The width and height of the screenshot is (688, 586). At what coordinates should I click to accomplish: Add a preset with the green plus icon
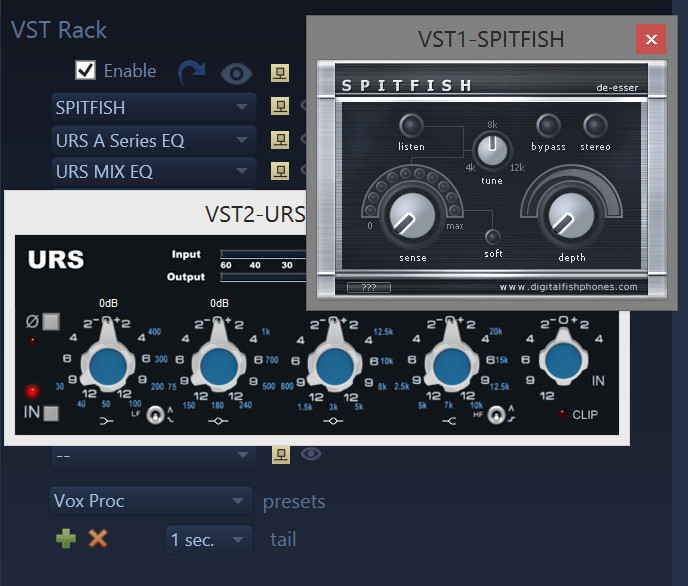point(66,538)
